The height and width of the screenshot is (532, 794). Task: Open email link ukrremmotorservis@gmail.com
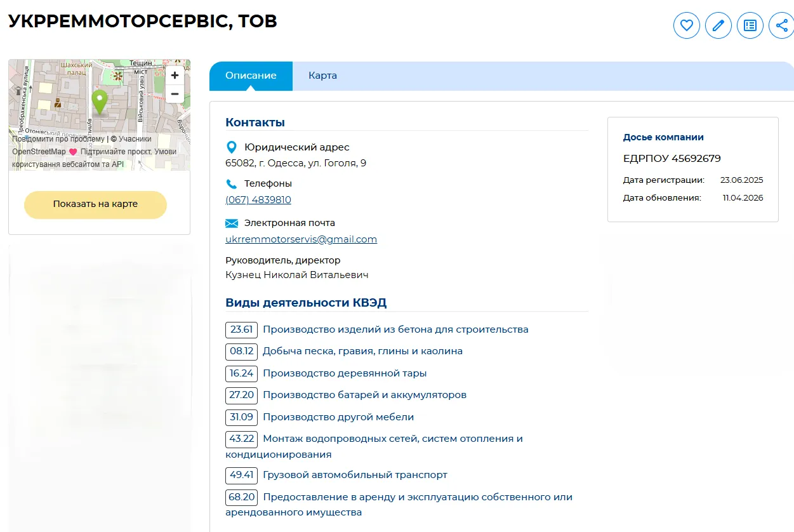pos(301,239)
